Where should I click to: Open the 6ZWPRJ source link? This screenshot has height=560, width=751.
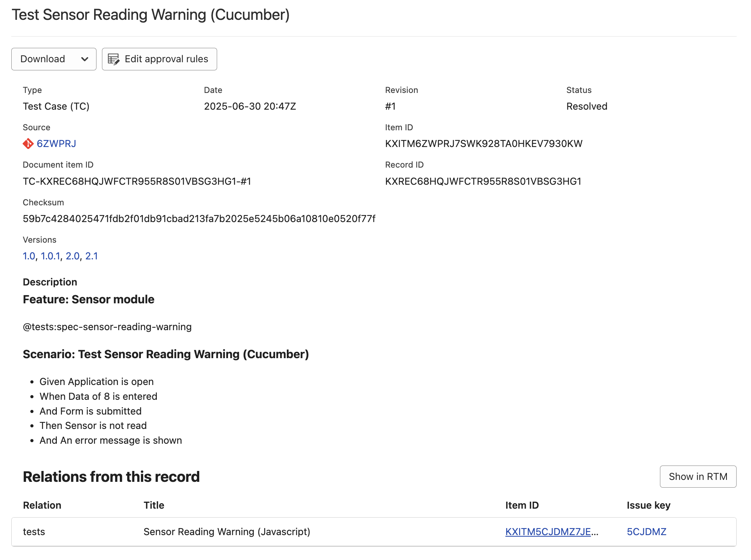pyautogui.click(x=56, y=144)
